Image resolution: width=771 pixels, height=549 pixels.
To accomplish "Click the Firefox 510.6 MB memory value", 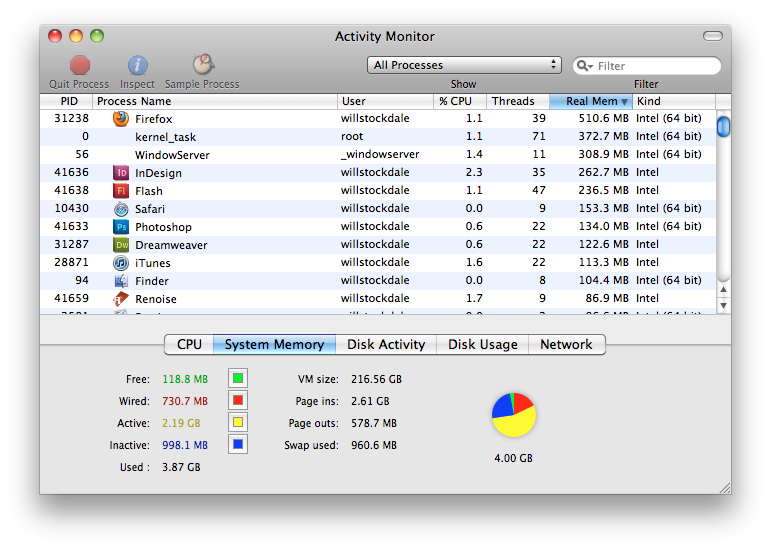I will (603, 118).
